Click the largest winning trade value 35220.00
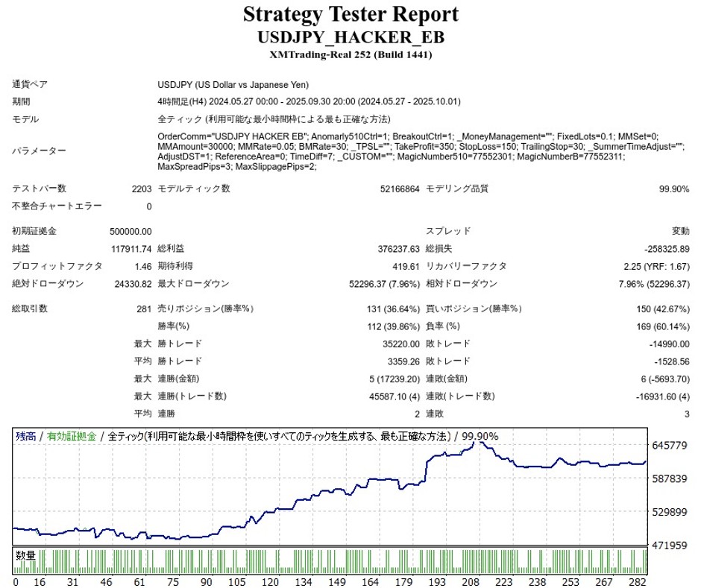 click(x=403, y=344)
